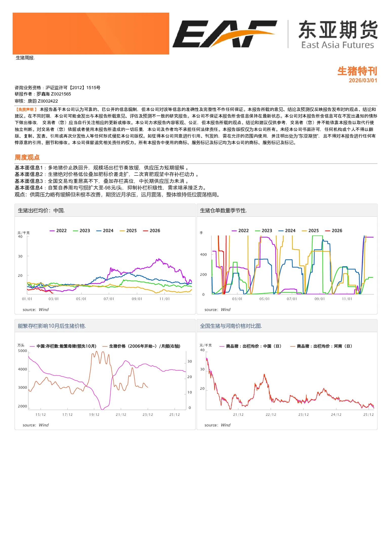Select the author line 罗鑫海 Z0021565
392x550 pixels.
click(43, 94)
